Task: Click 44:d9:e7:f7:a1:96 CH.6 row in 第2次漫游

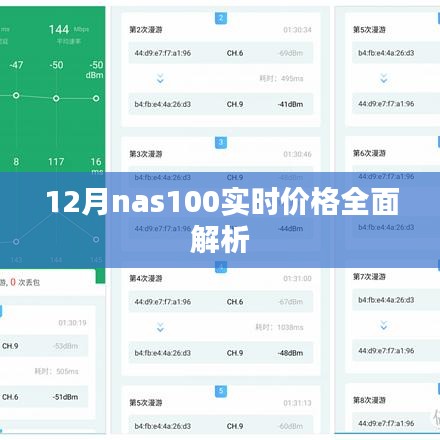Action: [x=221, y=53]
